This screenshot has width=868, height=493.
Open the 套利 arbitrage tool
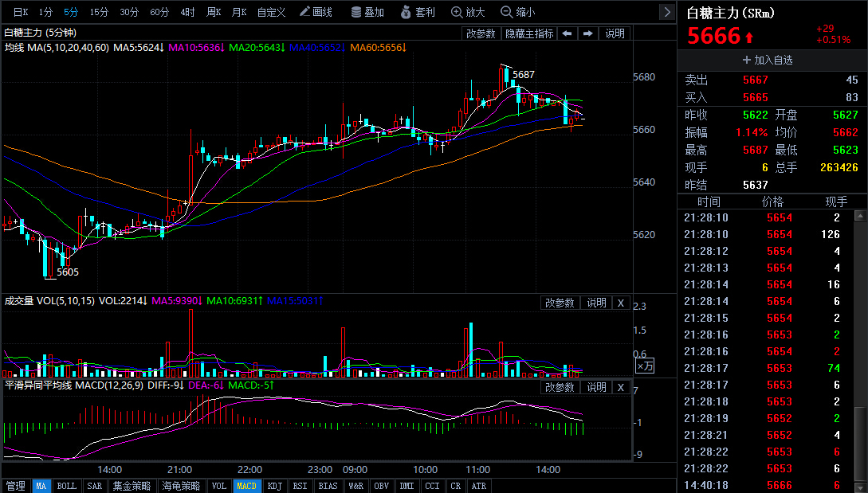[x=418, y=12]
